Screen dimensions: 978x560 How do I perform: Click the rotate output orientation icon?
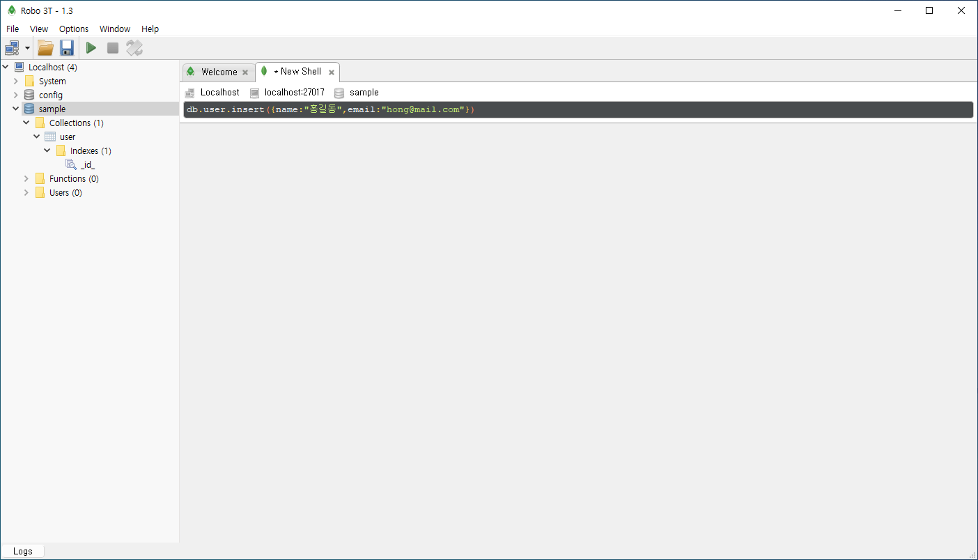(x=134, y=48)
